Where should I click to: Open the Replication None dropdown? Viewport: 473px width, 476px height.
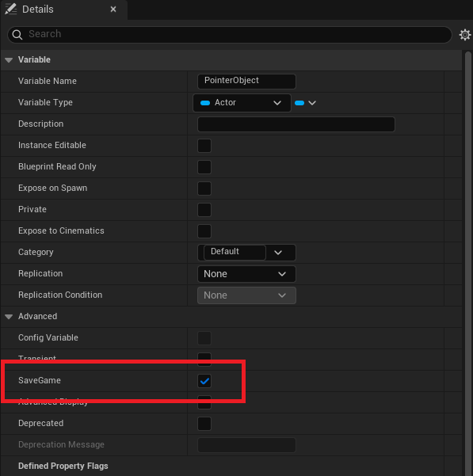click(x=246, y=274)
